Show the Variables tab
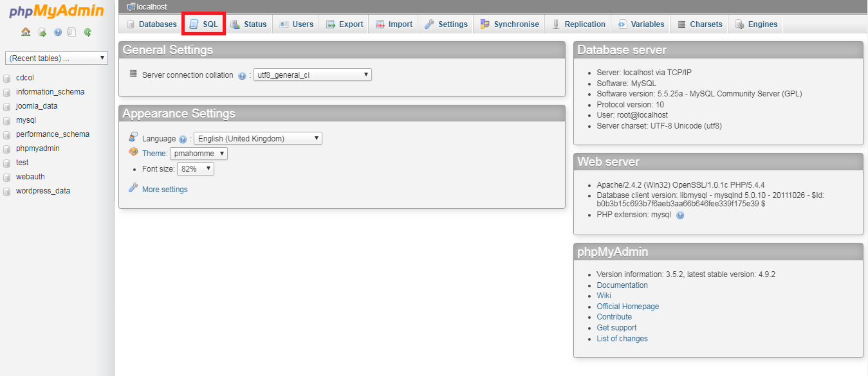This screenshot has height=376, width=868. pyautogui.click(x=641, y=24)
